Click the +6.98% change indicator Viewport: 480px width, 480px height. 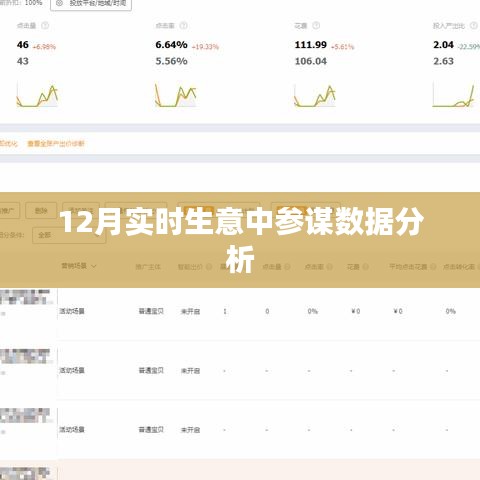(x=44, y=47)
